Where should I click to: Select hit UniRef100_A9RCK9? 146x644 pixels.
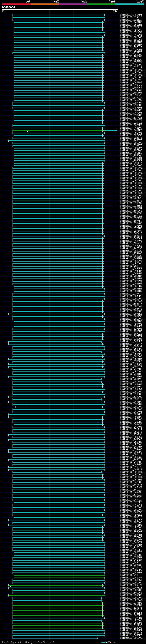point(131,161)
